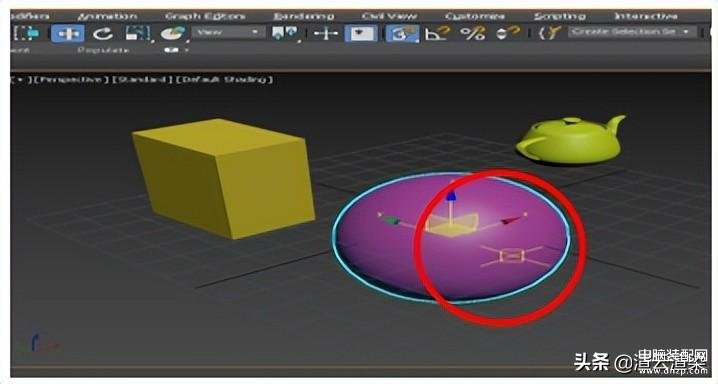Open Edit Named Selection Sets
The height and width of the screenshot is (384, 718).
point(549,33)
